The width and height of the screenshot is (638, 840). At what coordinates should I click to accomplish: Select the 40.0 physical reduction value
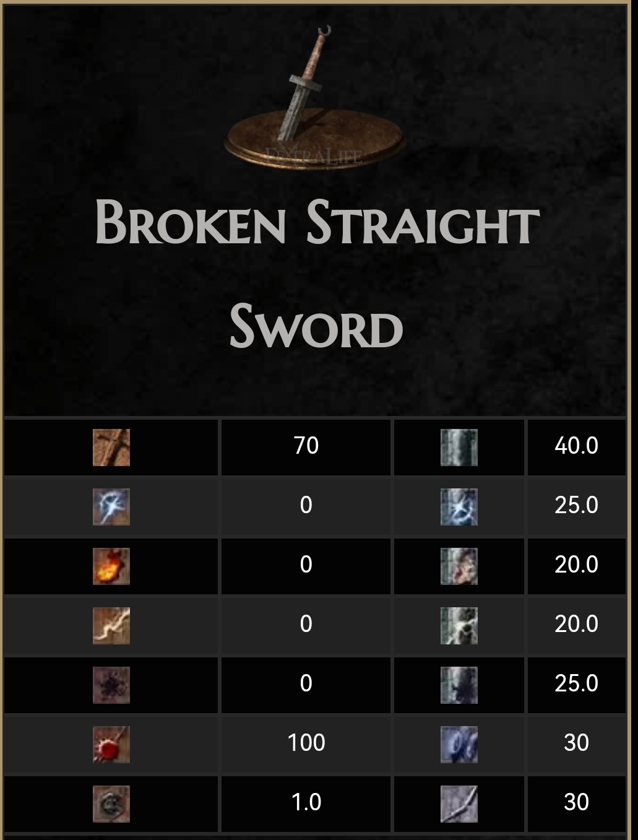(576, 446)
